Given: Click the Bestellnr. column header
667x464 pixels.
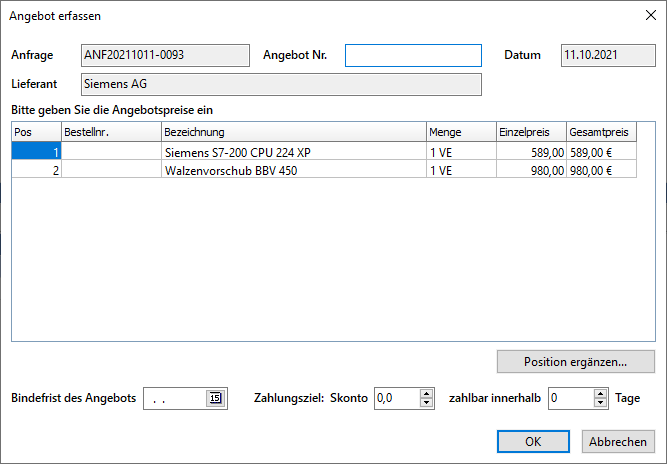Looking at the screenshot, I should click(111, 132).
